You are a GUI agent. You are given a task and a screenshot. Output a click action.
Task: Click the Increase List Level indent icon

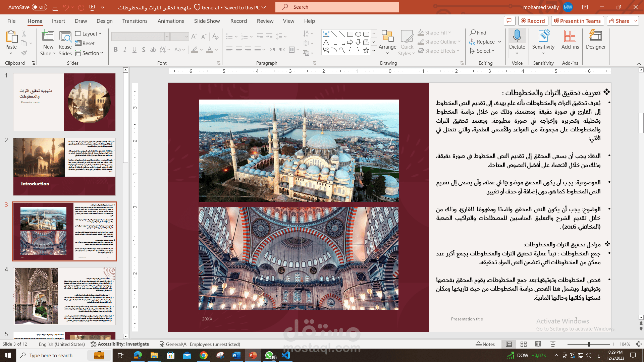(269, 36)
